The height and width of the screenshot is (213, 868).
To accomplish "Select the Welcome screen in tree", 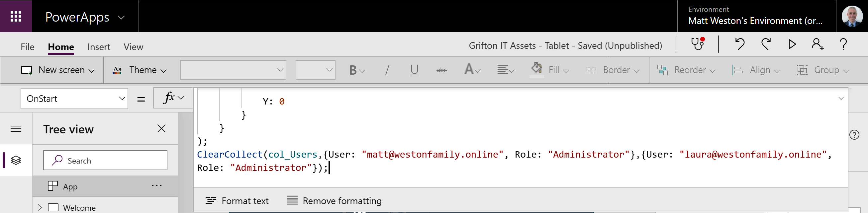I will click(x=79, y=208).
